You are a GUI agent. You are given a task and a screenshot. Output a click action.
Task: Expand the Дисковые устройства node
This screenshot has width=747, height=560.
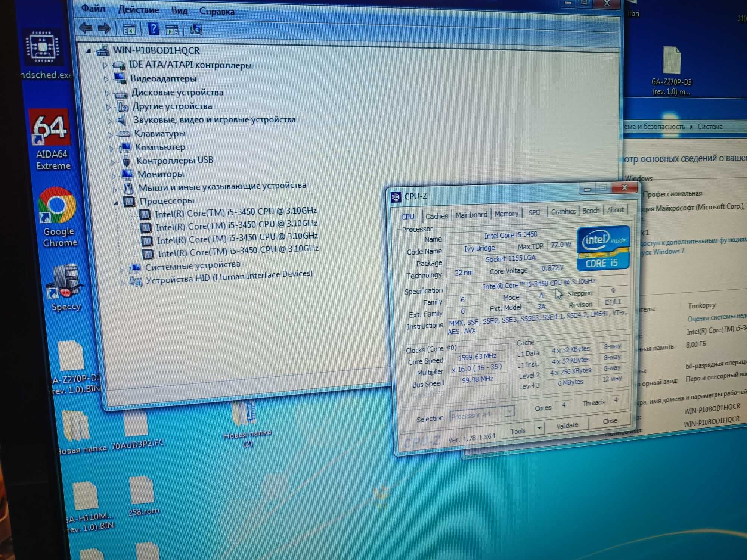(x=107, y=93)
